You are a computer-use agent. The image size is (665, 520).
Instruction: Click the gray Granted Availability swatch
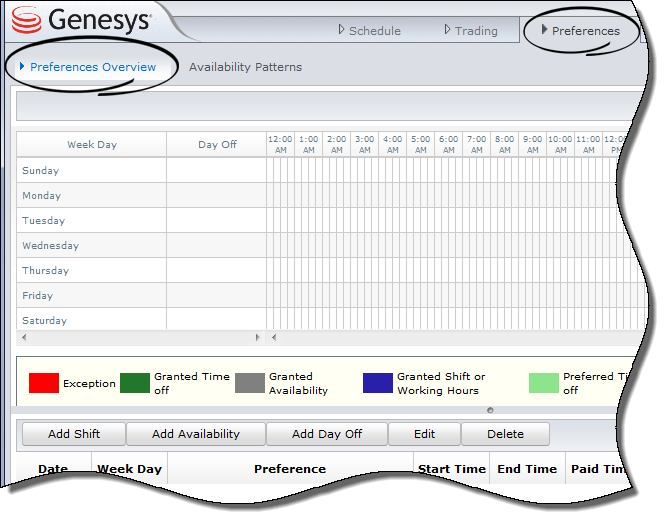point(250,383)
